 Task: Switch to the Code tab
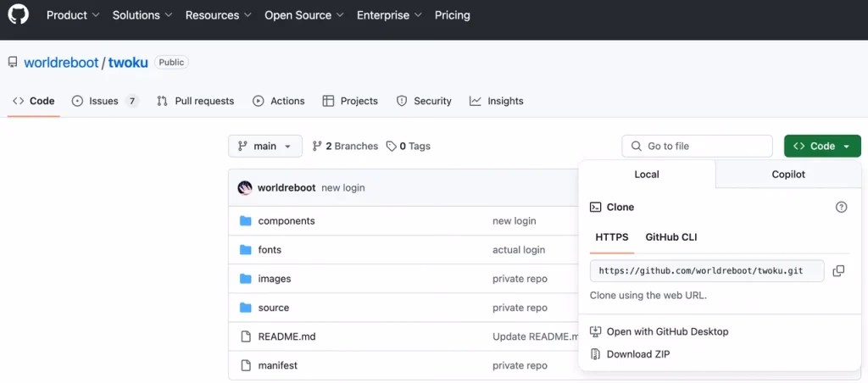tap(34, 101)
